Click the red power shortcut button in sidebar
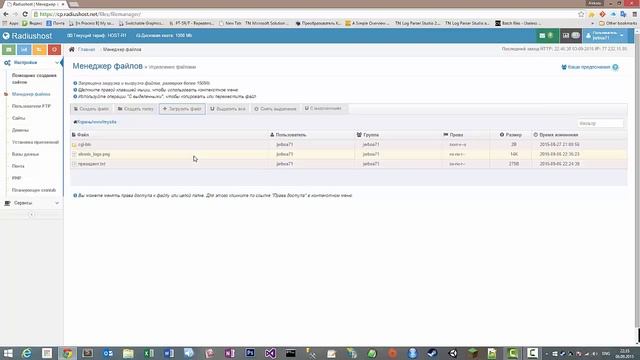 click(x=54, y=49)
